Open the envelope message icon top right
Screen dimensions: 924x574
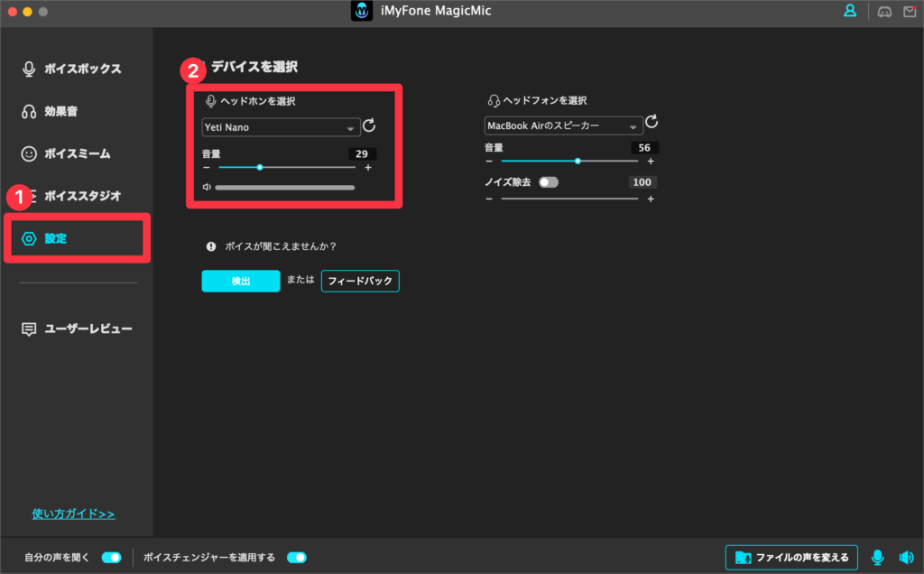(910, 11)
